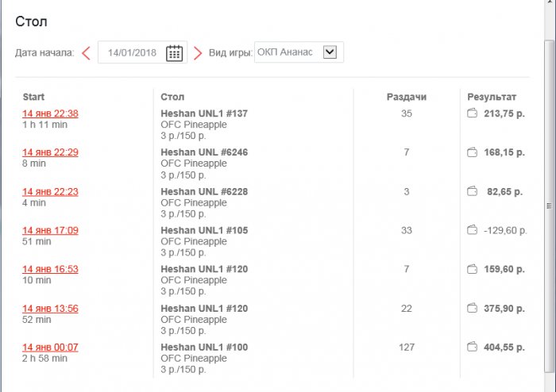This screenshot has width=556, height=392.
Task: Select table name Heshan UNL1 #137
Action: click(x=204, y=113)
